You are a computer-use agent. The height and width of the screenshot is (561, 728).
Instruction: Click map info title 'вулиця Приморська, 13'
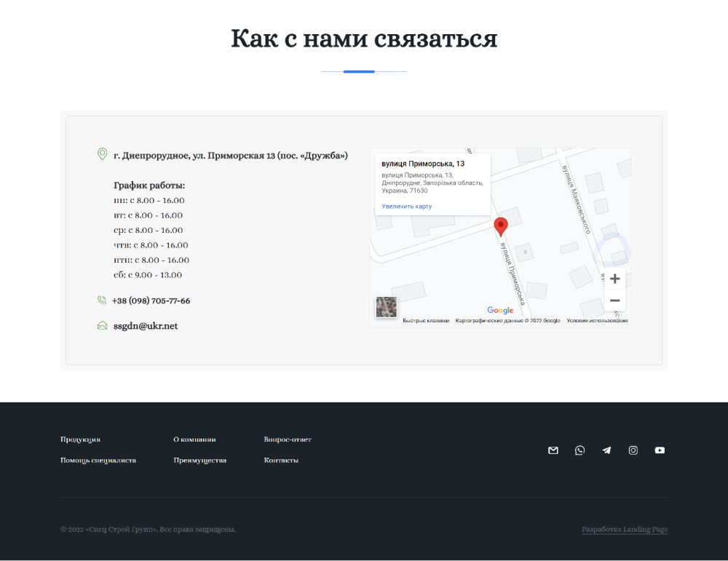(x=423, y=163)
